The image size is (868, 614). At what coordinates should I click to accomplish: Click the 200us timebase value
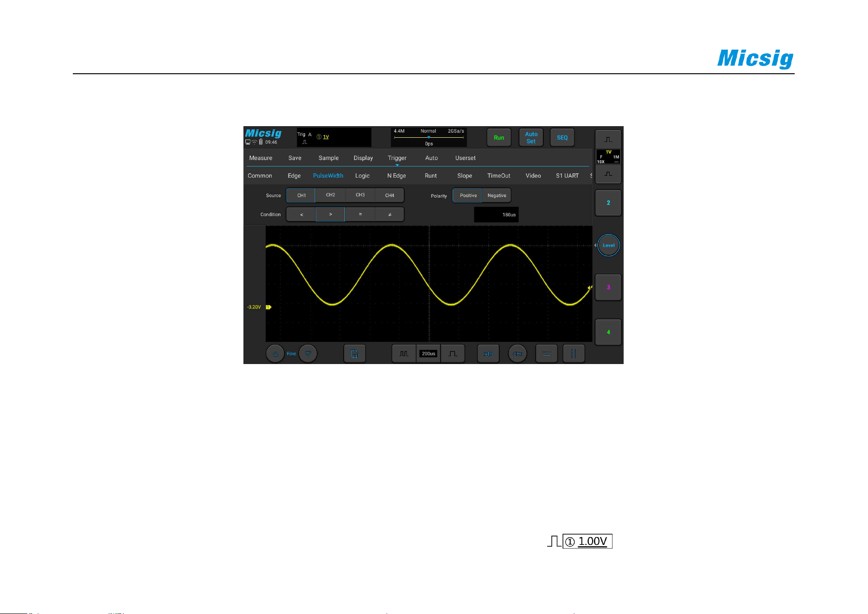tap(428, 354)
